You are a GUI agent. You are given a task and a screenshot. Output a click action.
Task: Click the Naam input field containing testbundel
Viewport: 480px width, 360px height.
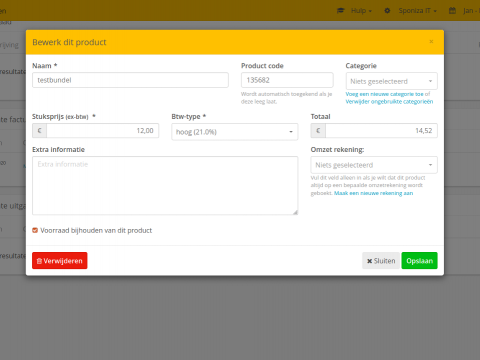[130, 80]
